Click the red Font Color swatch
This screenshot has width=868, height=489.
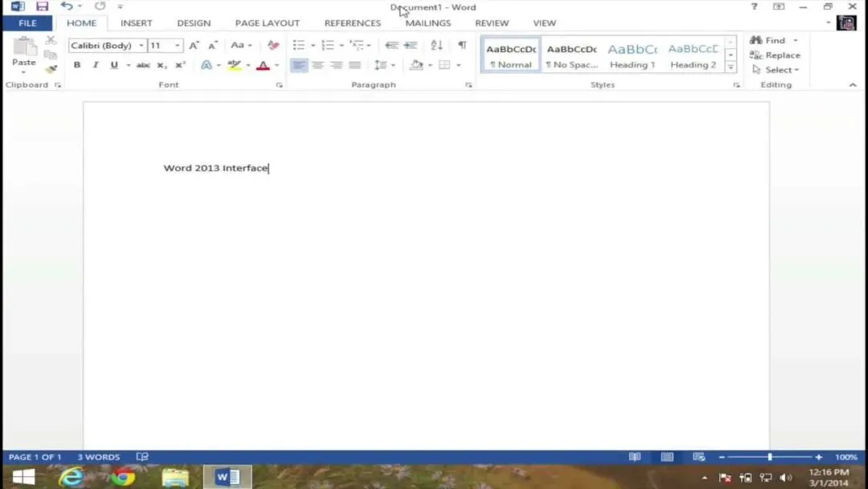(x=264, y=65)
